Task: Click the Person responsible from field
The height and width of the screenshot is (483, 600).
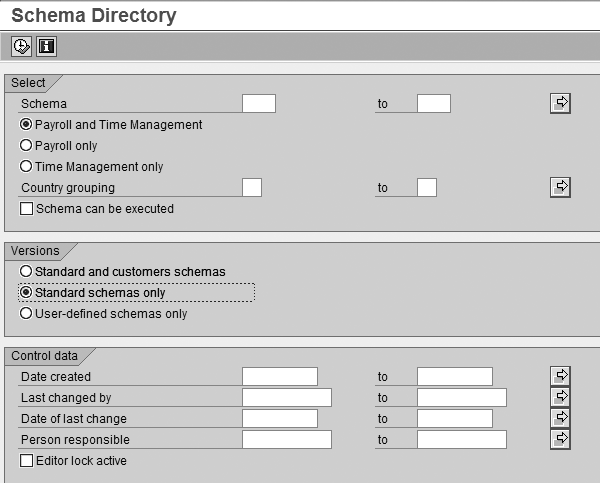Action: [286, 439]
